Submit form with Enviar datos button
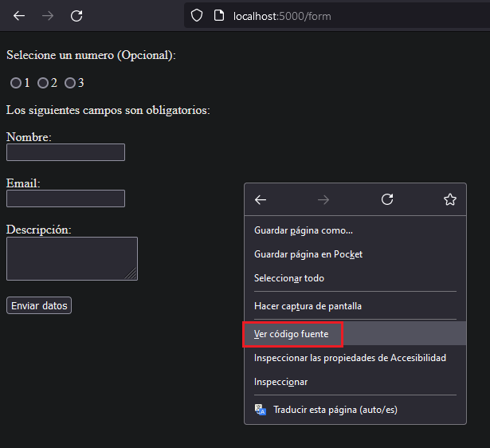490x448 pixels. pyautogui.click(x=39, y=305)
